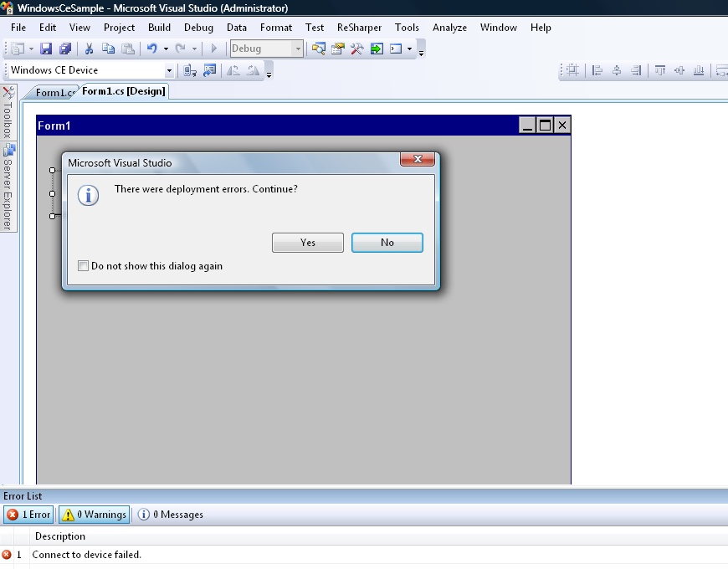Click the Copy toolbar icon
The height and width of the screenshot is (569, 728).
click(x=108, y=49)
